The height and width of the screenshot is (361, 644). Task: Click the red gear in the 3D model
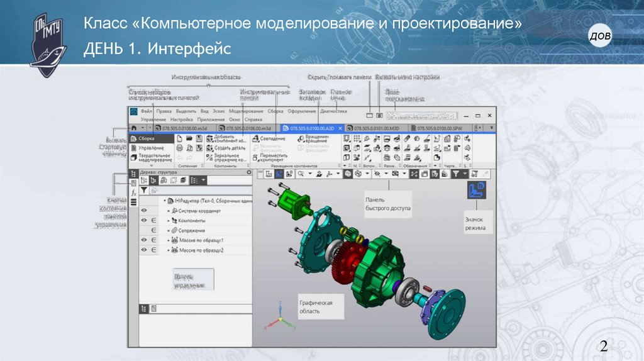point(348,264)
